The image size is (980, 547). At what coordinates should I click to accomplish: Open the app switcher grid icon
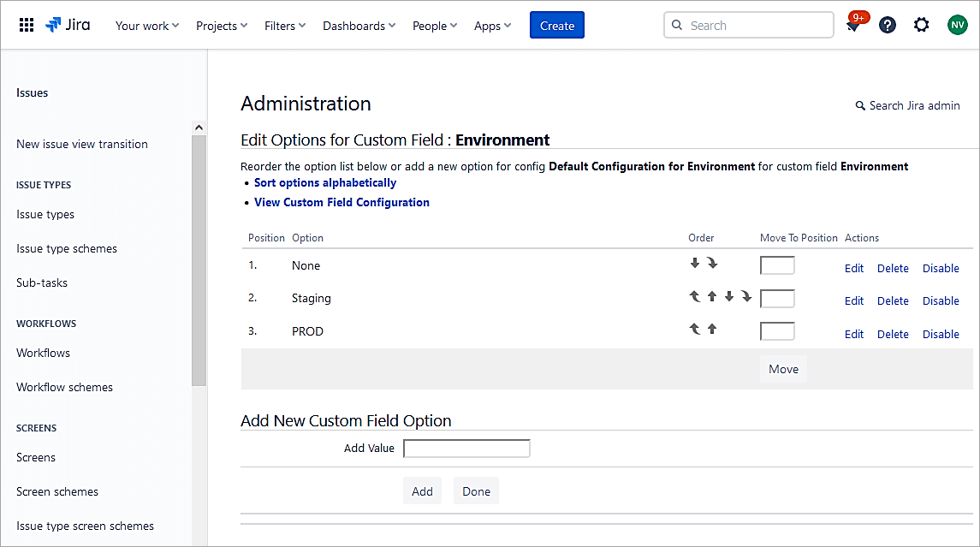tap(27, 26)
